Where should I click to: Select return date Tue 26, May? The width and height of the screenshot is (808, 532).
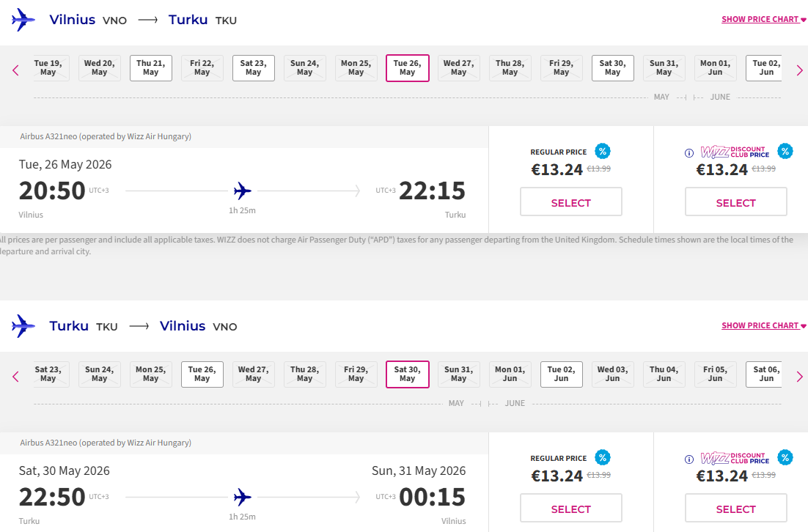point(202,374)
